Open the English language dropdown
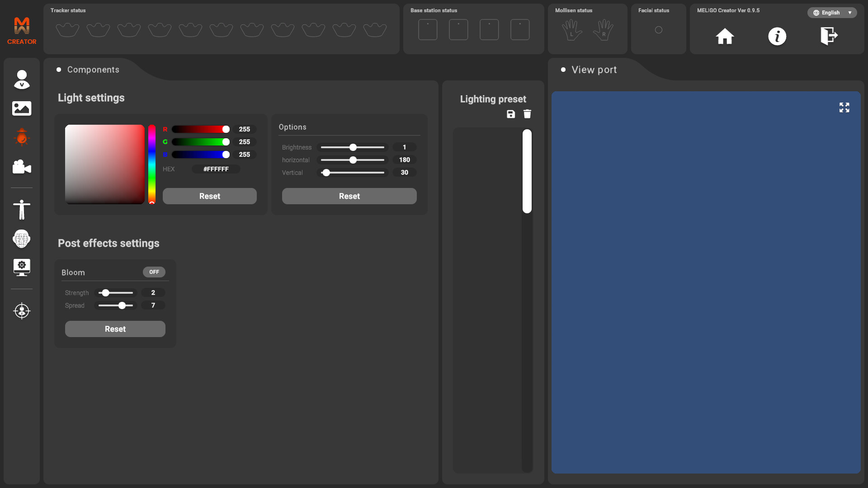 click(x=832, y=13)
